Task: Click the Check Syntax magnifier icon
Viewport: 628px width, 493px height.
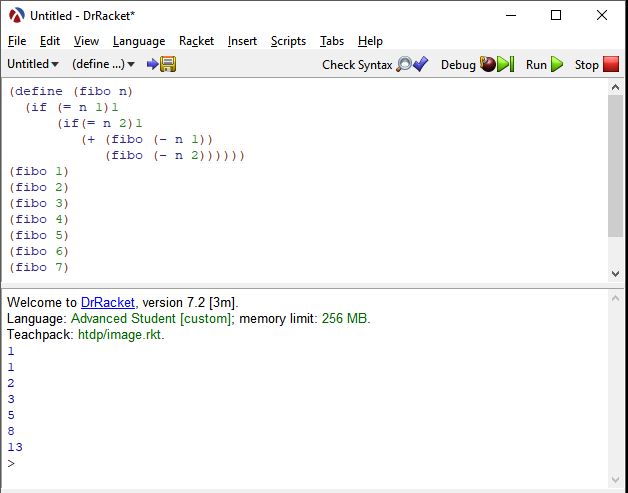Action: click(404, 64)
